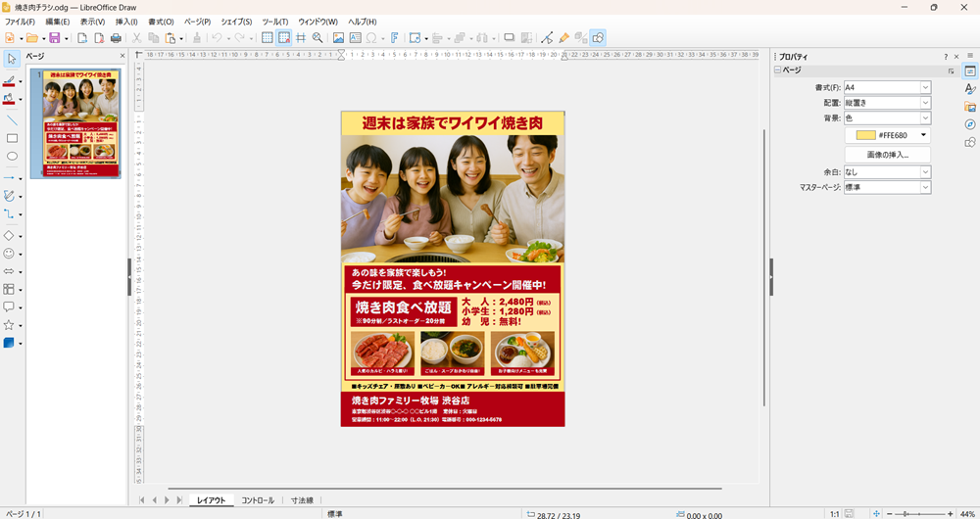Open the シェイプ(S) menu
This screenshot has width=980, height=519.
tap(236, 22)
